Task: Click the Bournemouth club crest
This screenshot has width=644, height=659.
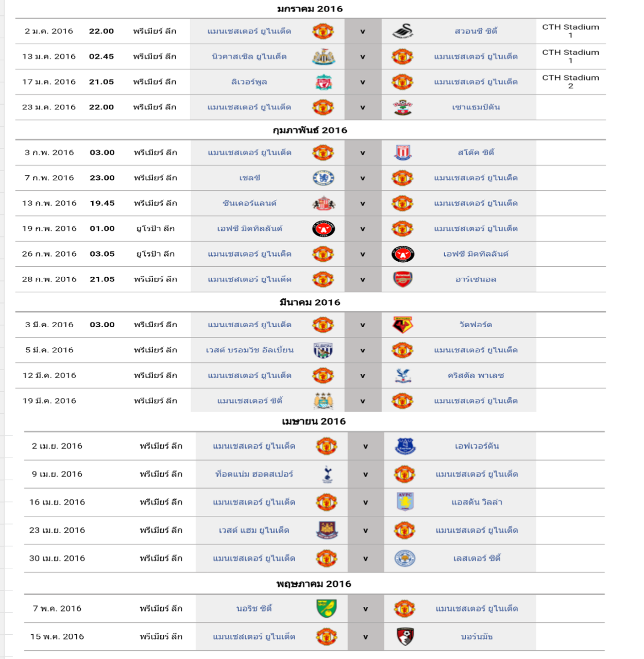Action: (405, 637)
